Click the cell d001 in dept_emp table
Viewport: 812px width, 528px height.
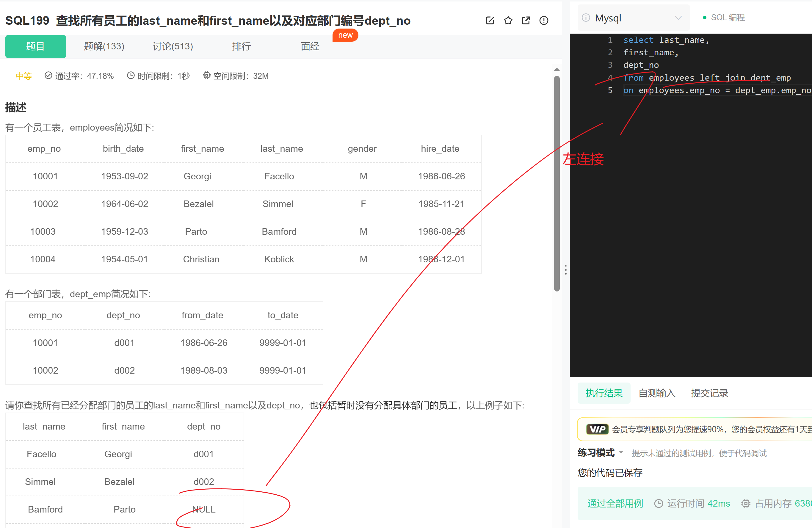[124, 343]
